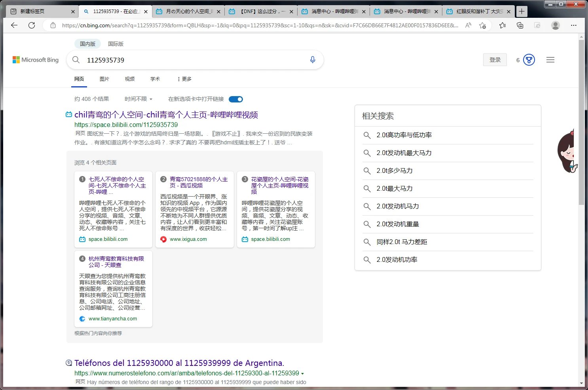The height and width of the screenshot is (390, 588).
Task: Click www.ixigua.com source link
Action: click(x=188, y=239)
